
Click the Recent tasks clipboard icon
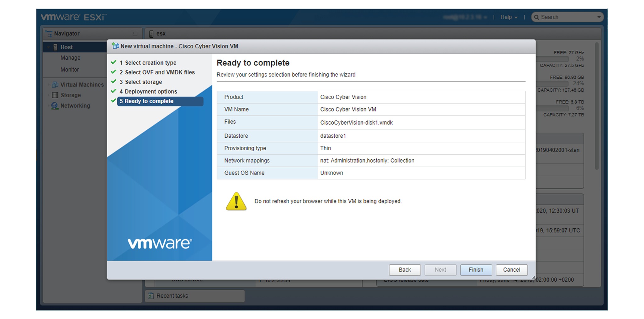pos(151,296)
